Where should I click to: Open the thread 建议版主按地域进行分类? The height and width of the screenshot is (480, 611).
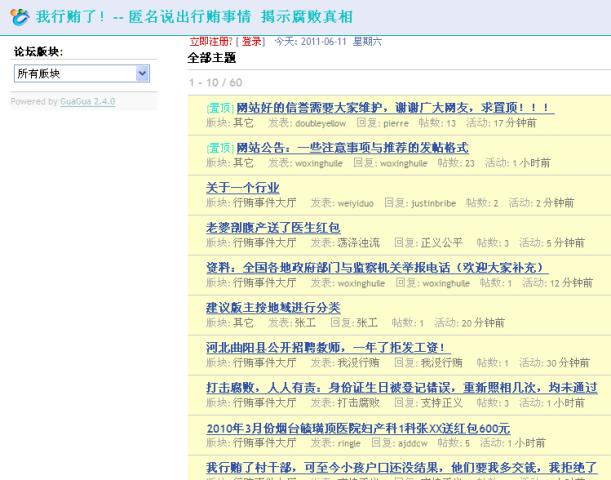point(273,307)
